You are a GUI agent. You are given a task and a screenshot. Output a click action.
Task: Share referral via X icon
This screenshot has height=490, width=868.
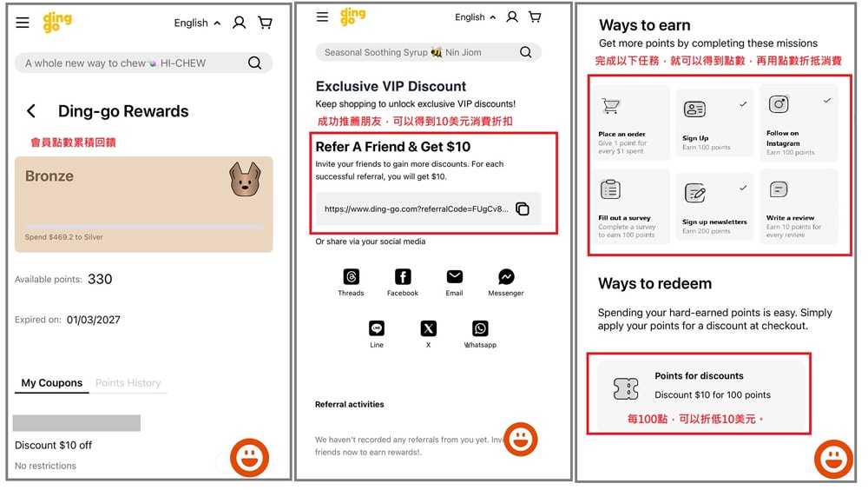point(429,328)
